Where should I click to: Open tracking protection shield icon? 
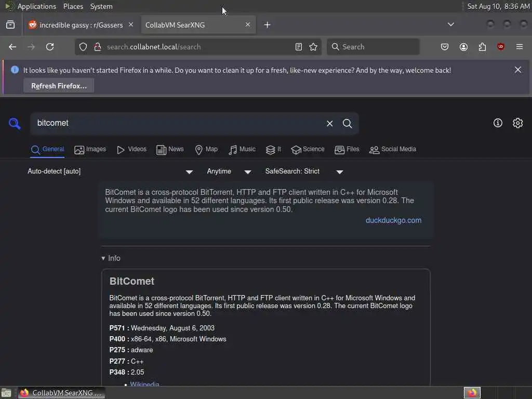tap(83, 47)
